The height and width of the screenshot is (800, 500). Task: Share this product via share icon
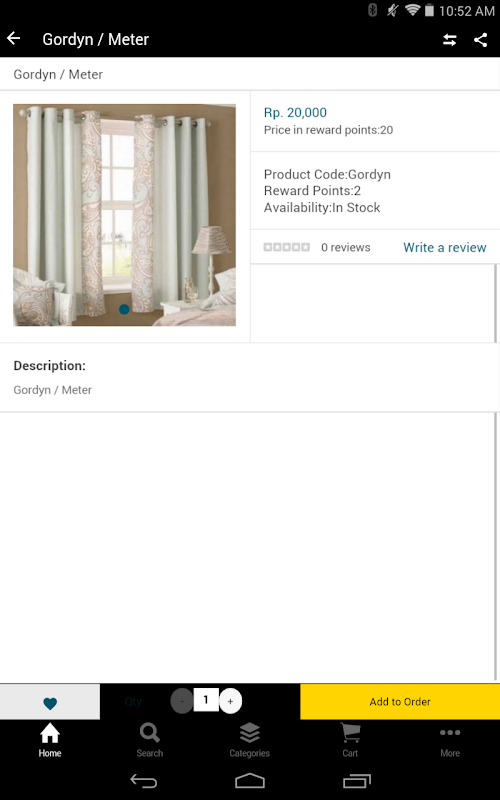481,40
